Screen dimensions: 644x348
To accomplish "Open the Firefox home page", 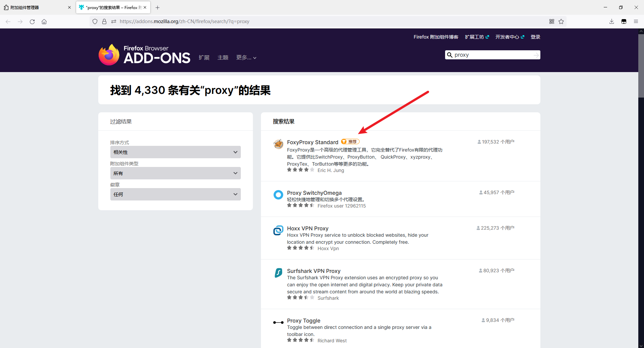I will click(44, 21).
